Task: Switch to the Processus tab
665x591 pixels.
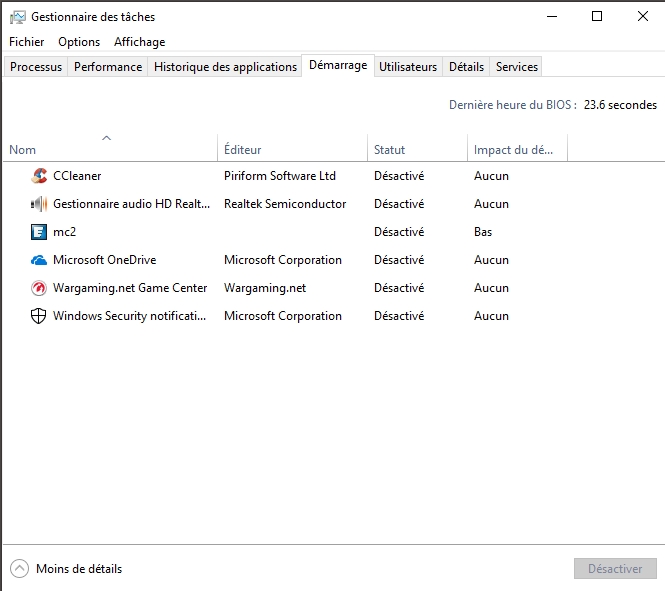Action: pos(36,67)
